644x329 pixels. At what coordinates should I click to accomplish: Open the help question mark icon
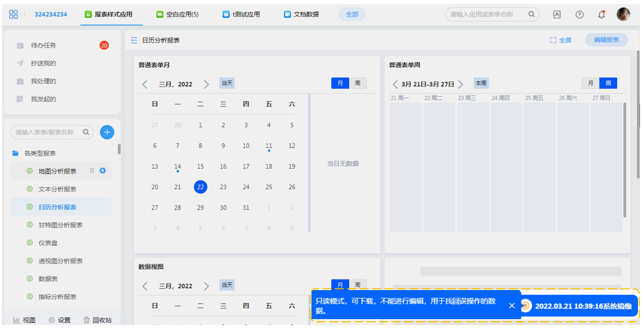pos(579,14)
